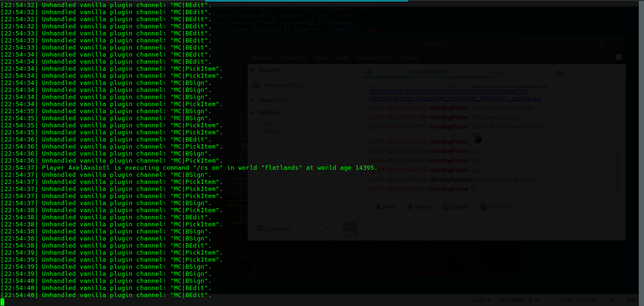Collapse the Discord buddy group
This screenshot has width=644, height=306.
pyautogui.click(x=253, y=70)
